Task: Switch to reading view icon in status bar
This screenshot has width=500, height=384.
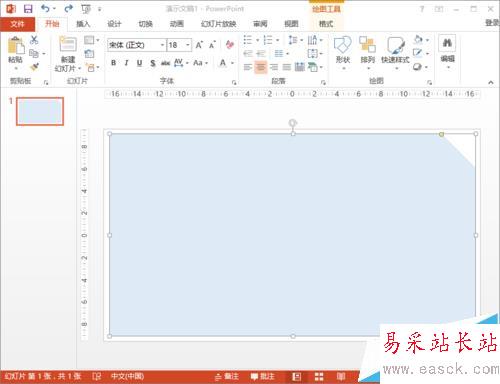Action: click(341, 377)
